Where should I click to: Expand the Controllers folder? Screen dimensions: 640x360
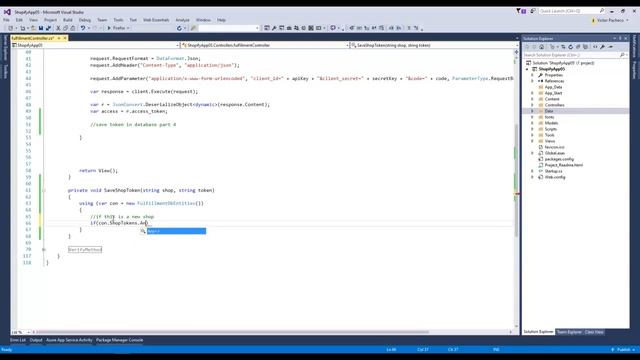532,105
